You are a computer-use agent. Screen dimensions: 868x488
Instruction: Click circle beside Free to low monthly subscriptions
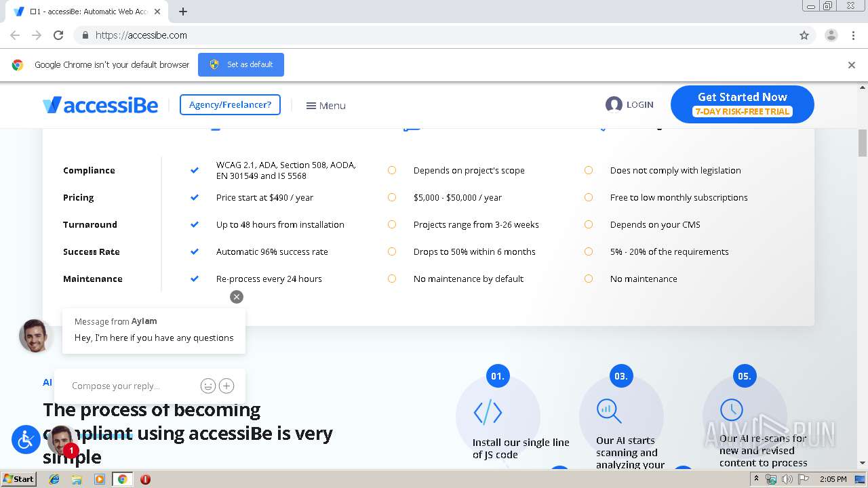pyautogui.click(x=589, y=197)
